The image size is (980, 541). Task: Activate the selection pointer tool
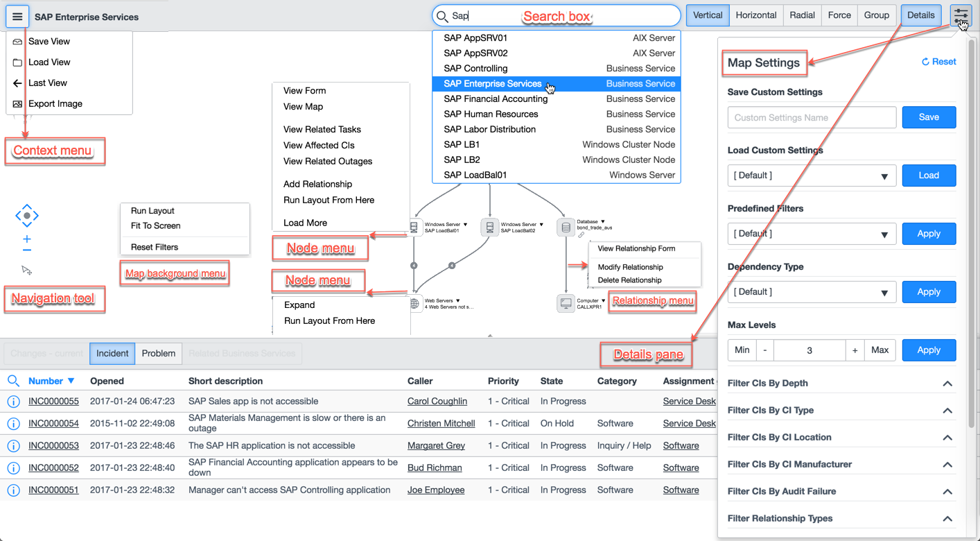click(x=27, y=270)
